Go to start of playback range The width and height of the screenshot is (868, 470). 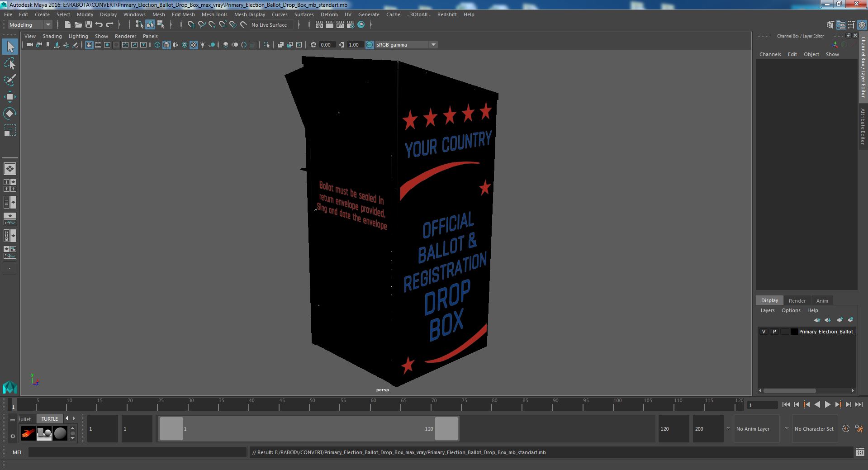click(x=786, y=405)
